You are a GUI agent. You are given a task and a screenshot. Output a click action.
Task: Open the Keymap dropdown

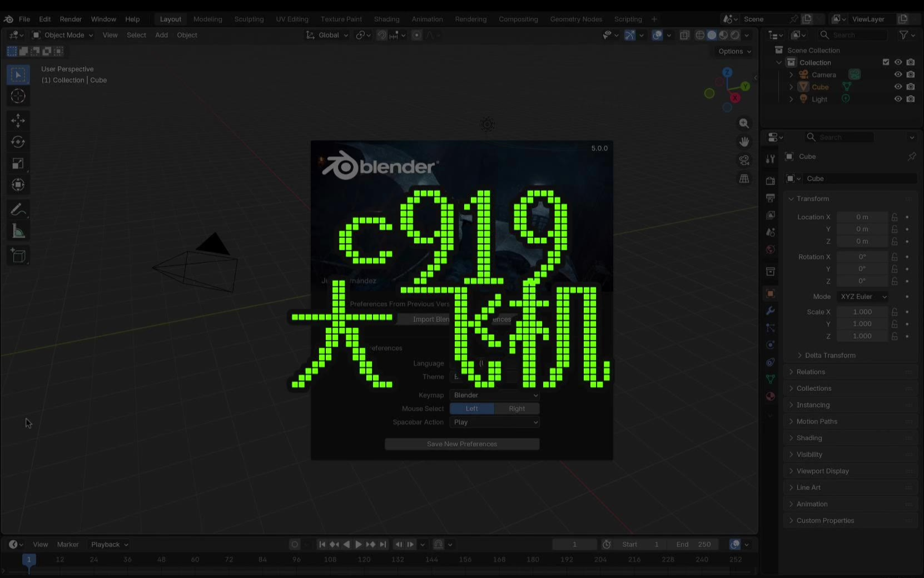click(x=494, y=396)
